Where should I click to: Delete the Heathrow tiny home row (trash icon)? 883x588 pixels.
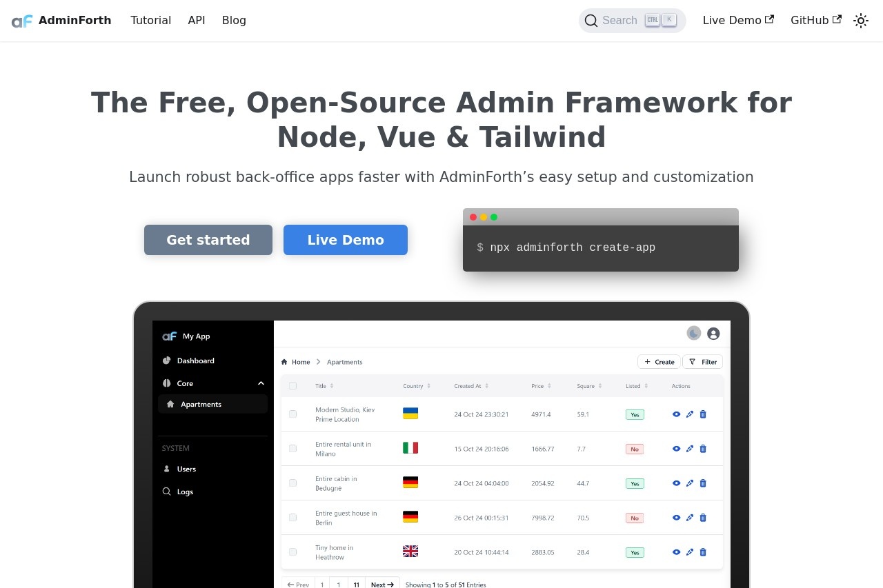(x=703, y=552)
